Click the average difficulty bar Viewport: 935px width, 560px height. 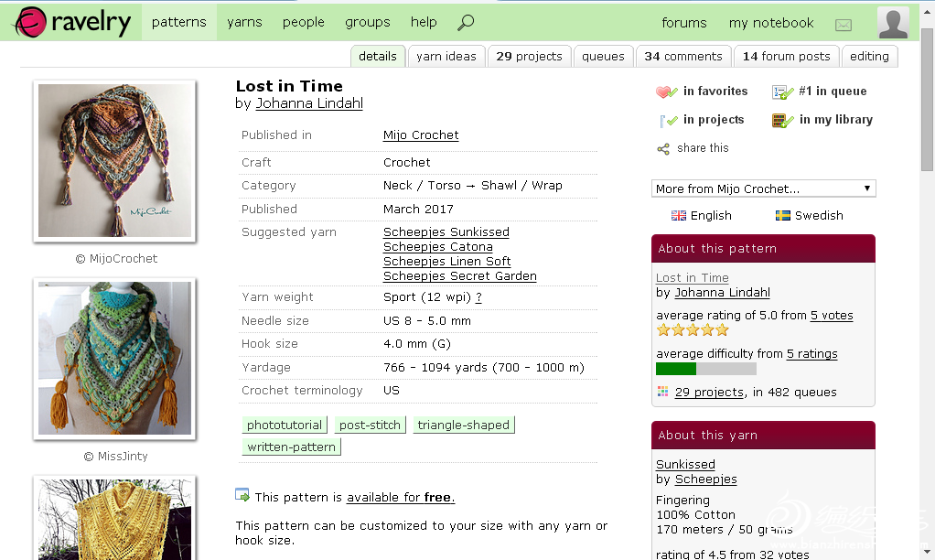(x=706, y=369)
